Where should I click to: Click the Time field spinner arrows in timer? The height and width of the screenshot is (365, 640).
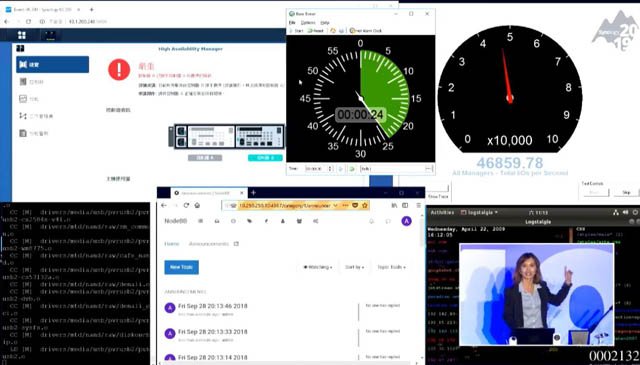click(x=331, y=169)
